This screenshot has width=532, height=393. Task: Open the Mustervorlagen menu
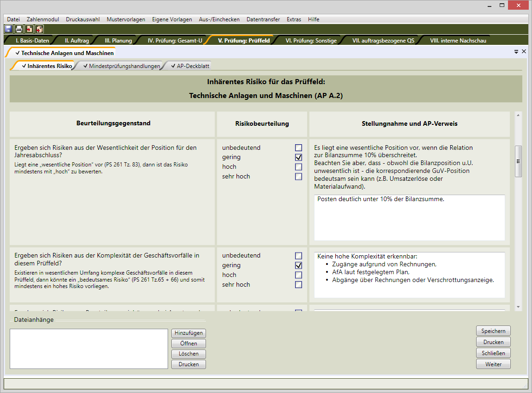pos(126,19)
